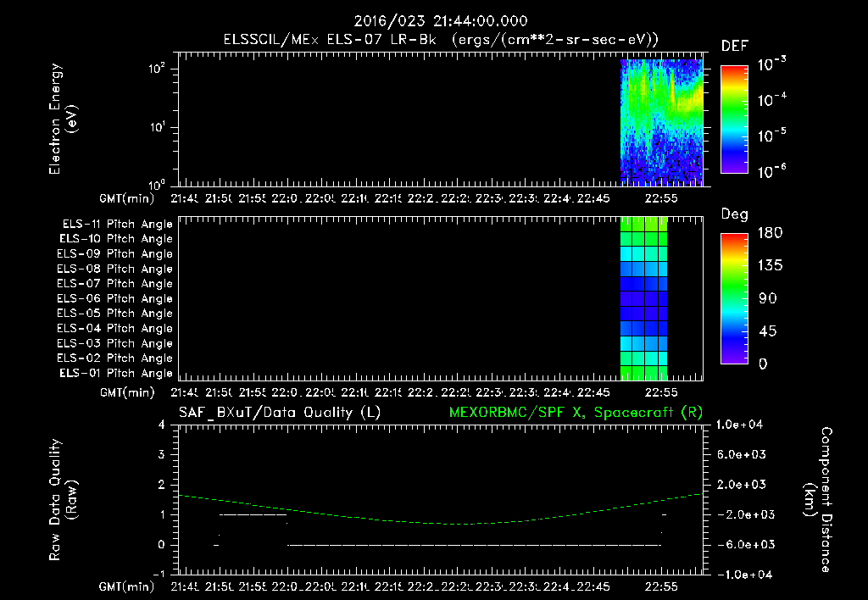Click the 2 tick on Raw Data Quality axis
The width and height of the screenshot is (868, 600).
(162, 485)
